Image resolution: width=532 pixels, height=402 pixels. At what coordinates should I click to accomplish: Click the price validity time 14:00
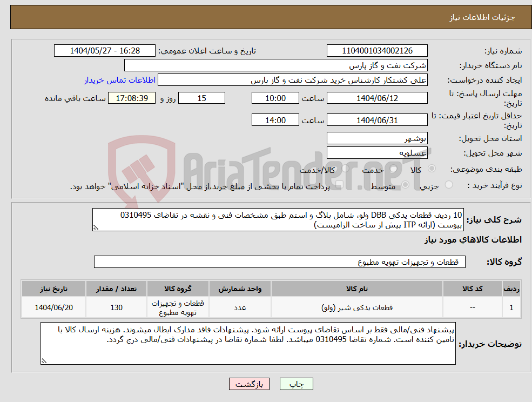coord(275,120)
